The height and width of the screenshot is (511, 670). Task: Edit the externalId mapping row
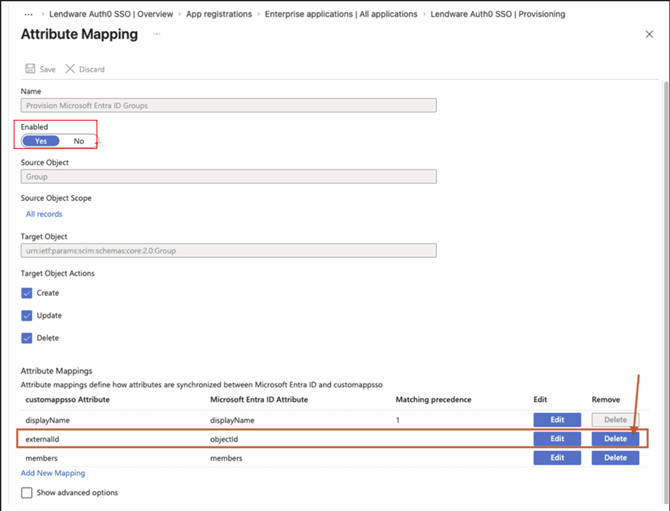[557, 438]
